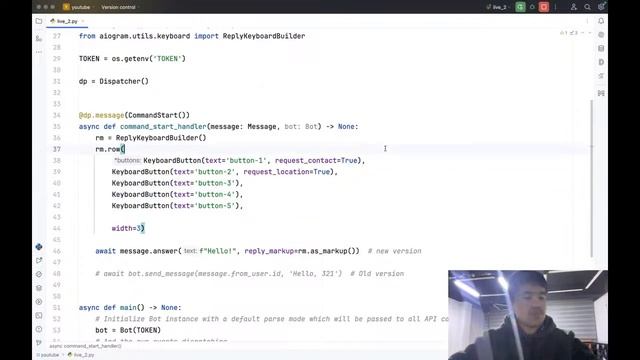The width and height of the screenshot is (640, 360).
Task: Click the 'text:' inlay hint on line 46
Action: click(x=191, y=251)
